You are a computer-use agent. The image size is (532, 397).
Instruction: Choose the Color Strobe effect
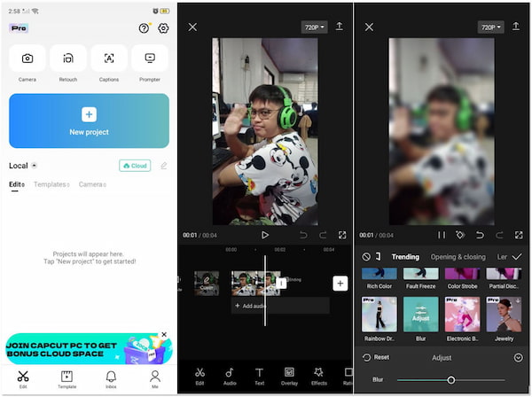[x=462, y=278]
